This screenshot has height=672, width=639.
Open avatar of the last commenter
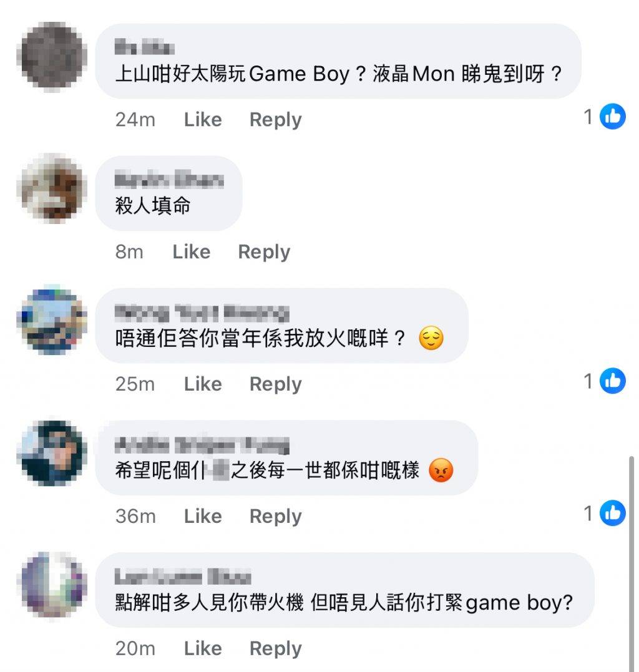pos(51,585)
